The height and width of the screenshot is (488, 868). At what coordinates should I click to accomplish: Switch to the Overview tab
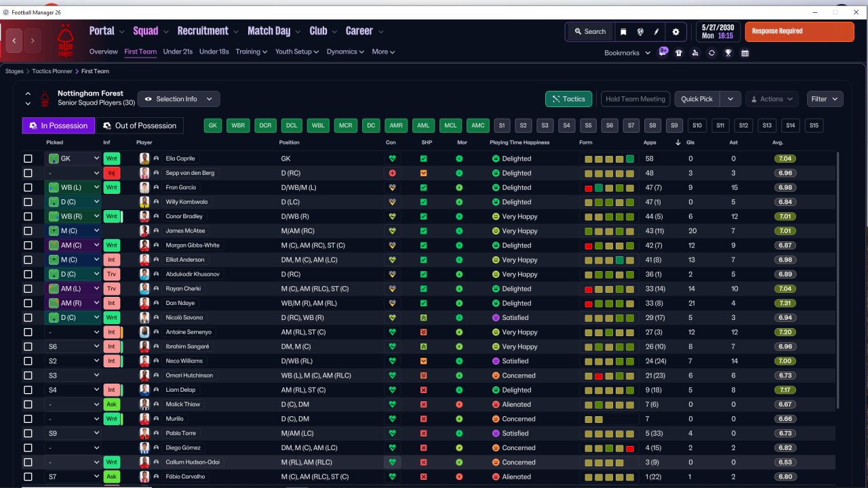[104, 52]
